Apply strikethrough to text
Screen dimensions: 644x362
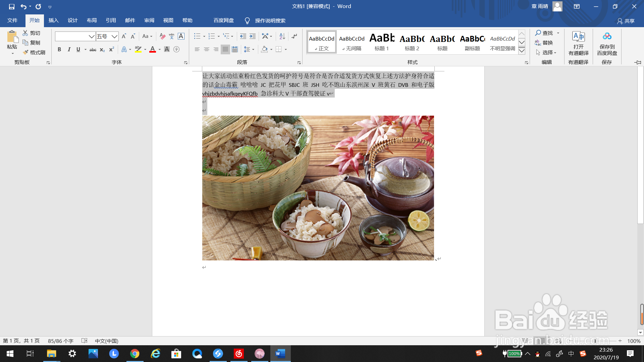93,49
